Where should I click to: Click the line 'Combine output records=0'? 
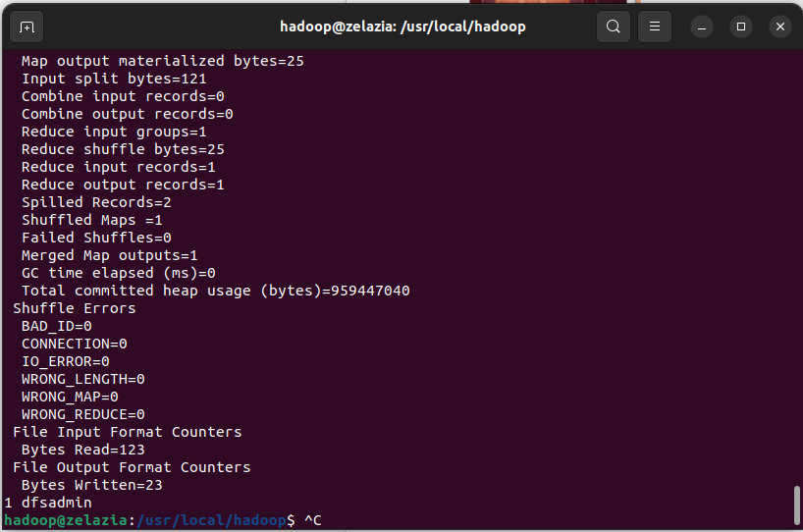point(127,114)
